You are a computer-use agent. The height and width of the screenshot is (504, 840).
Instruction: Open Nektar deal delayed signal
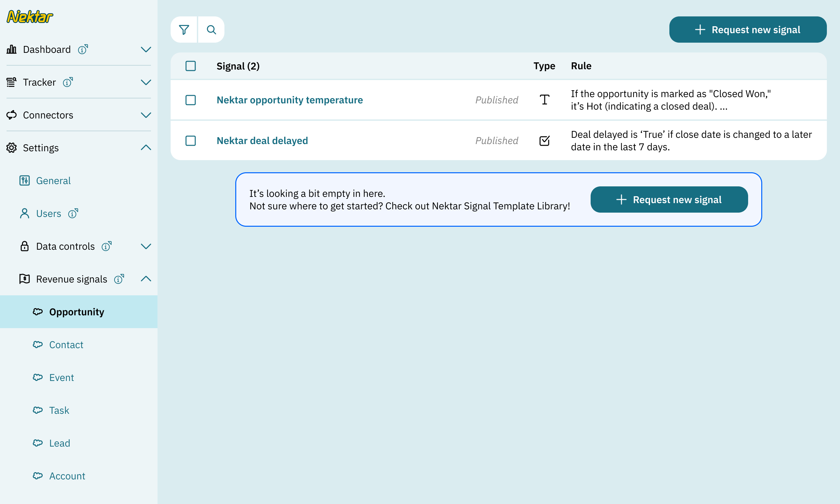click(x=262, y=140)
